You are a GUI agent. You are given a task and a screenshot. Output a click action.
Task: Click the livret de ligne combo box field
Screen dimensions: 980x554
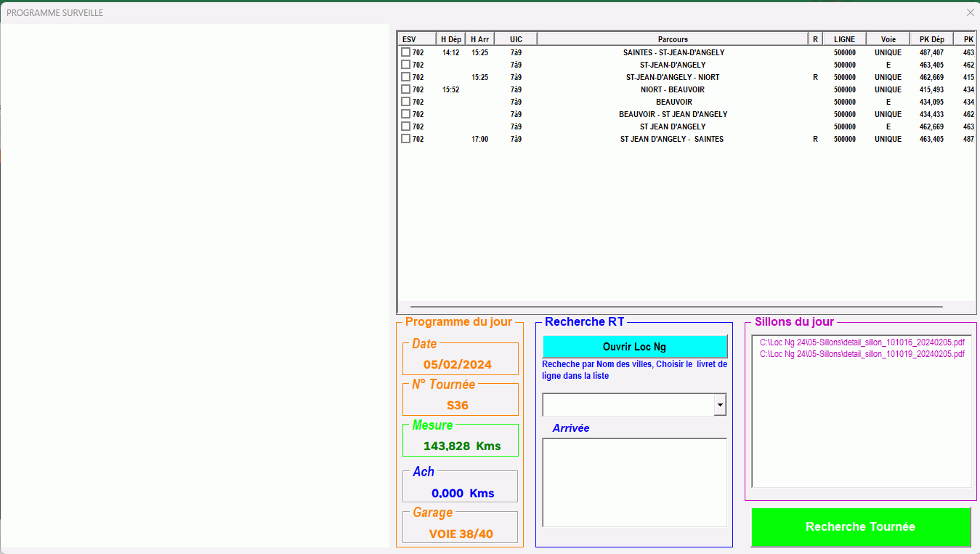click(628, 405)
